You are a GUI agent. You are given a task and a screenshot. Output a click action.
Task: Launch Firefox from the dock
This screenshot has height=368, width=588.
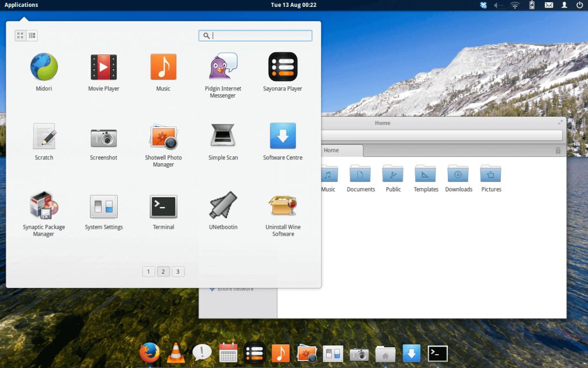(150, 353)
